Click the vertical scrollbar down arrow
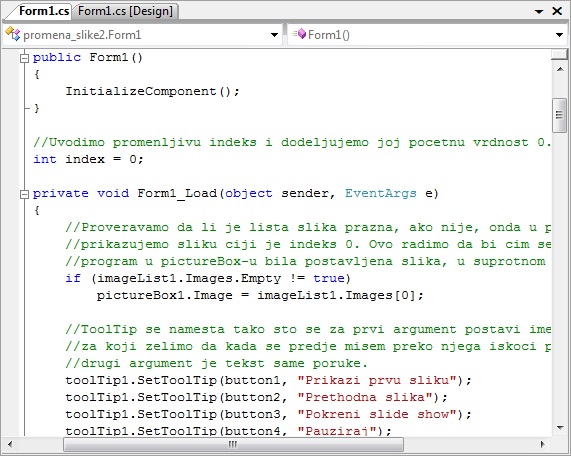 click(x=560, y=428)
